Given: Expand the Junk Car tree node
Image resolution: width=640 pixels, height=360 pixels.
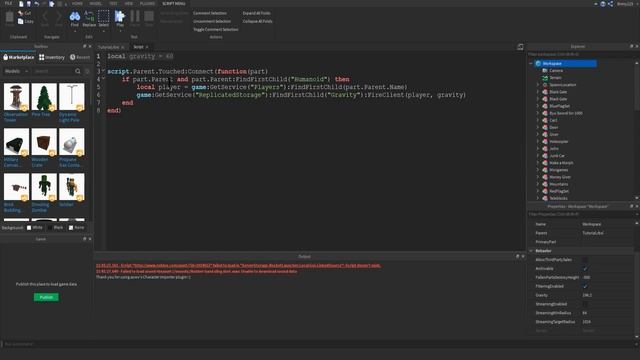Looking at the screenshot, I should tap(538, 156).
